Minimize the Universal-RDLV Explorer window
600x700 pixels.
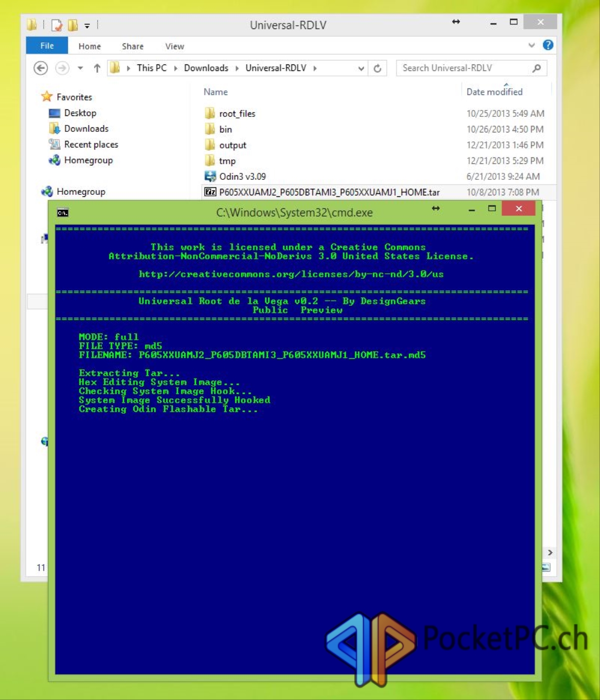click(494, 23)
